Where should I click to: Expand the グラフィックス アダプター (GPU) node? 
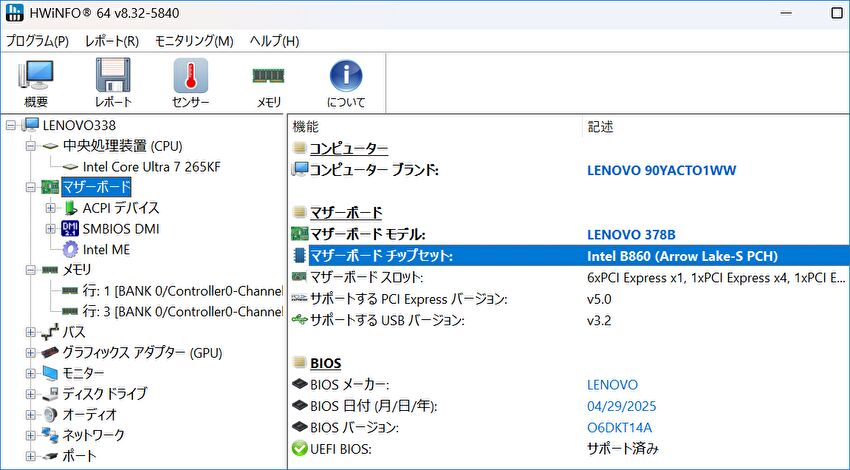pos(30,352)
